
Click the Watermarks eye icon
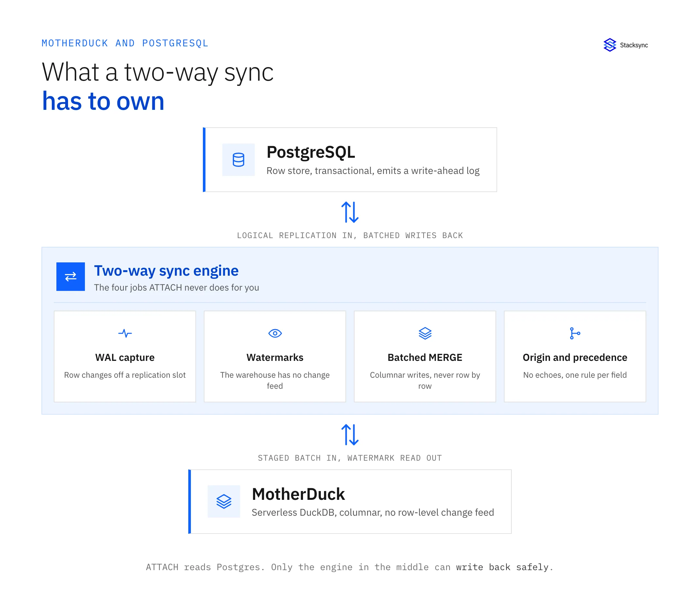[x=275, y=333]
